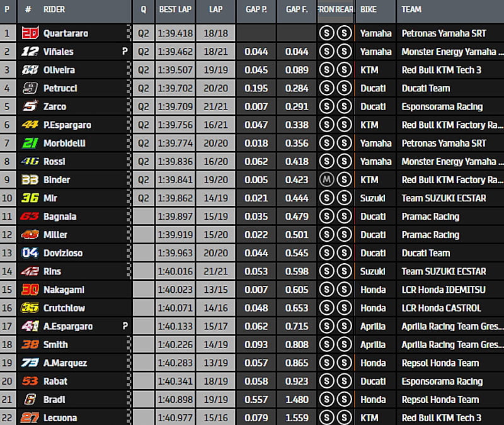Viewport: 504px width, 425px height.
Task: Click team name LCR Honda CASTROL
Action: coord(442,308)
